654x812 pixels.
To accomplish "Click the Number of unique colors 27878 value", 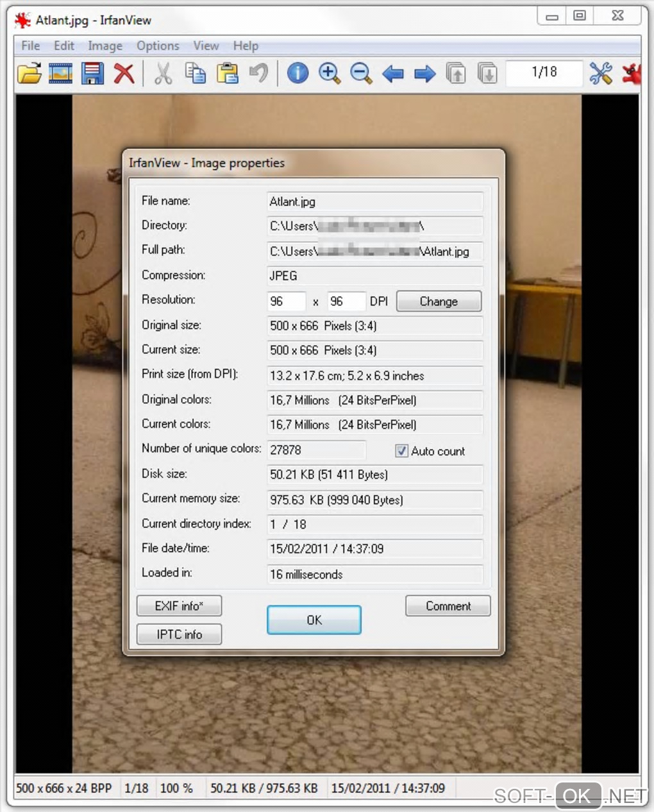I will 316,450.
